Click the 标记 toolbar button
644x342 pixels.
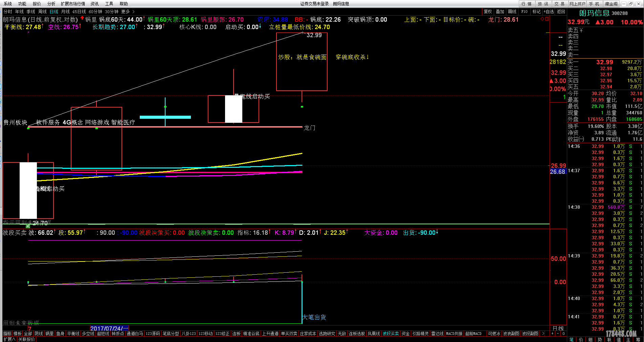point(537,12)
